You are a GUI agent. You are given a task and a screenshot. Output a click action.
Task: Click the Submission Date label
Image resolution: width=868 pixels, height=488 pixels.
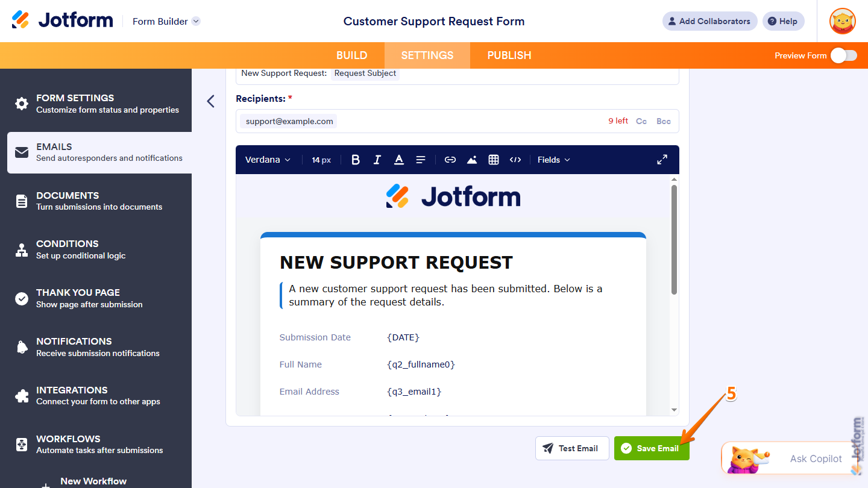(x=315, y=337)
